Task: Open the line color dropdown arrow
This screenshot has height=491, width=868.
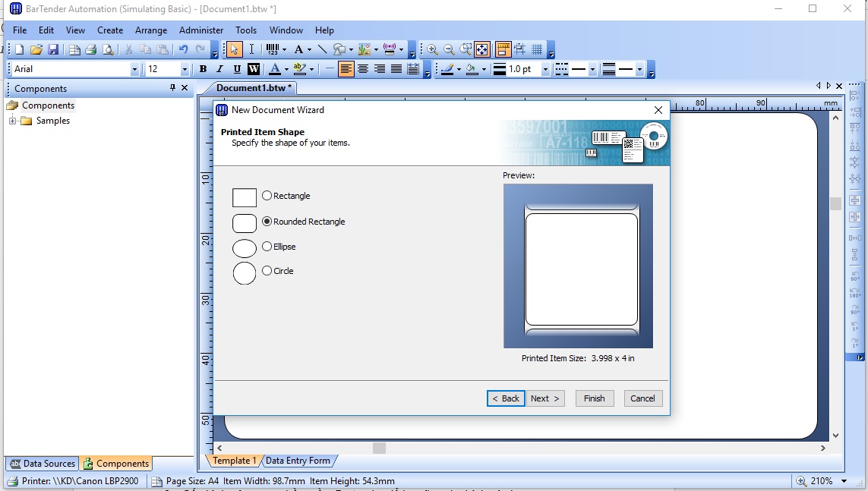Action: [459, 70]
